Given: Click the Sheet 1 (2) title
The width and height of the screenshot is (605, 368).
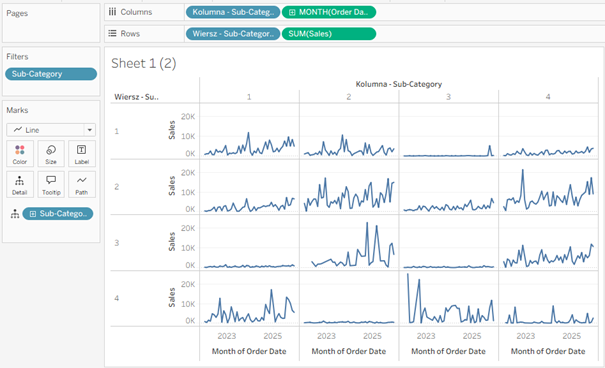Looking at the screenshot, I should click(144, 63).
